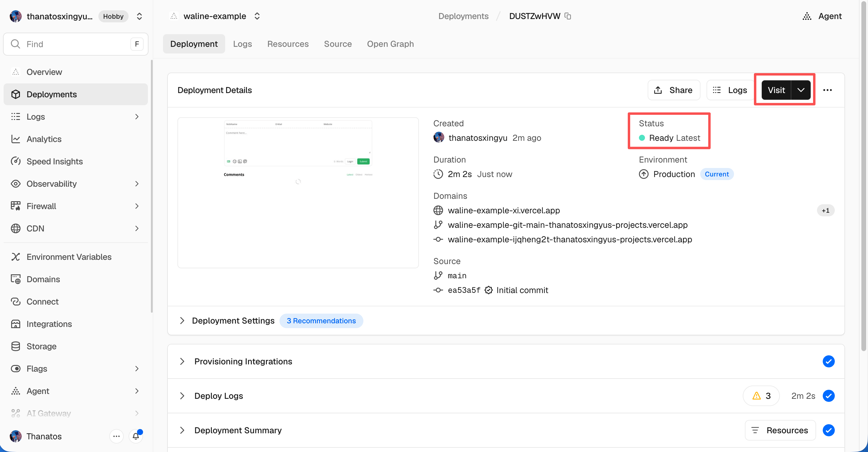Open waline-example-xi.vercel.app domain link

tap(504, 210)
